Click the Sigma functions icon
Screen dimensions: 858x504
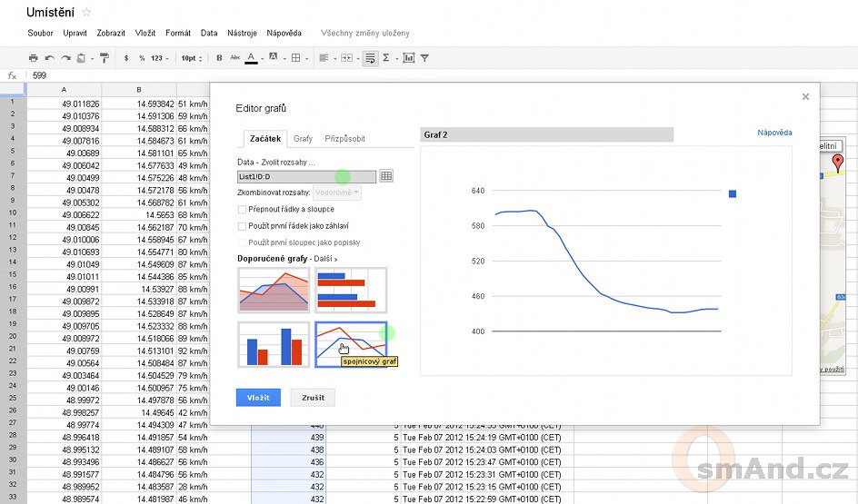pos(385,58)
